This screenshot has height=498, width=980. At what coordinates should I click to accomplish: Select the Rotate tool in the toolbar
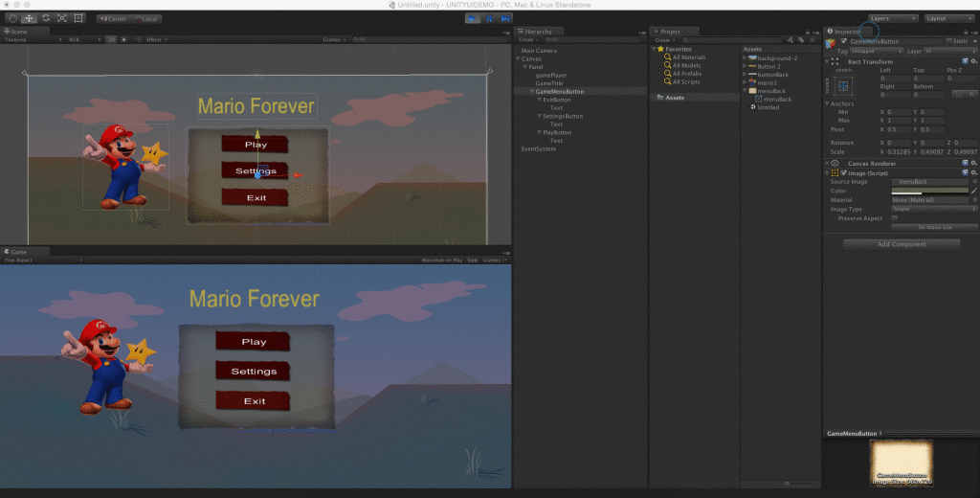[x=46, y=18]
